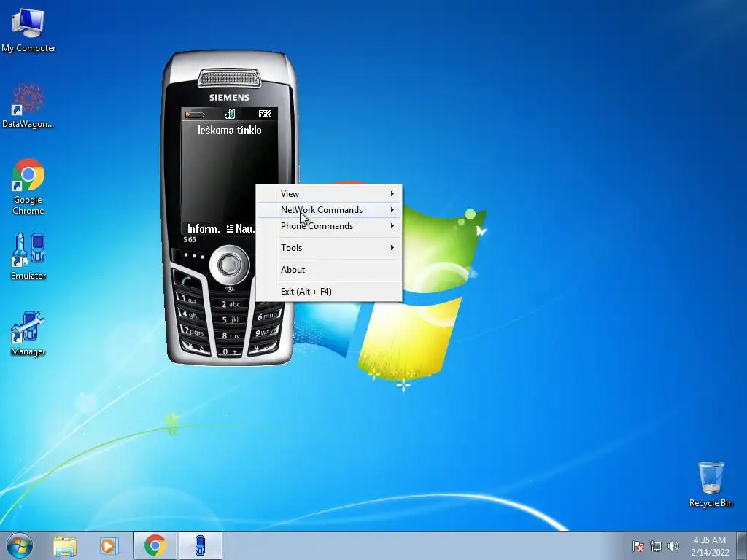Click the Inform. softkey label on phone screen
Image resolution: width=747 pixels, height=560 pixels.
click(204, 228)
